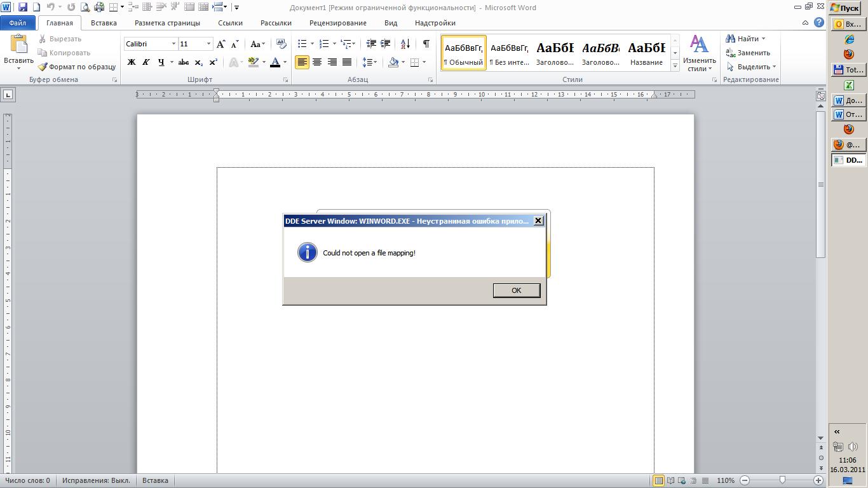The width and height of the screenshot is (868, 488).
Task: Click the Change Styles (Изменить стили) icon
Action: point(700,53)
